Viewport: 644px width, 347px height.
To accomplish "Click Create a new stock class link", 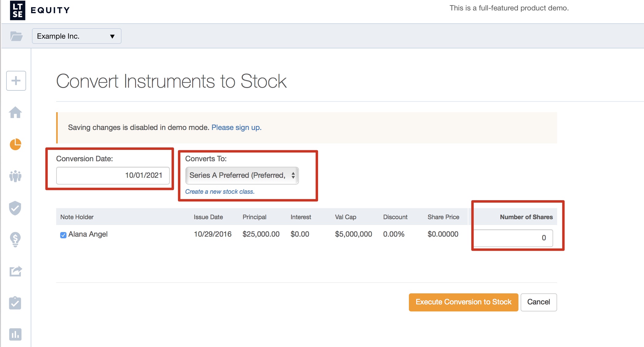I will 219,192.
